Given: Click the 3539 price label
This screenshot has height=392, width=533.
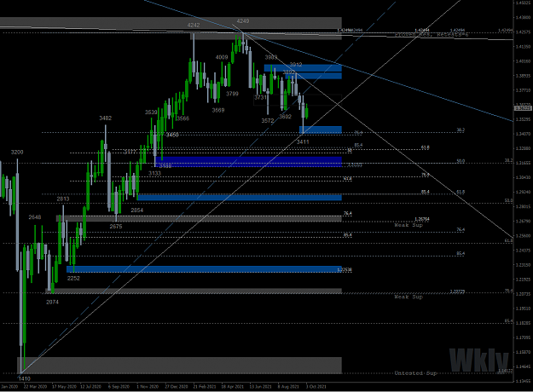Looking at the screenshot, I should pyautogui.click(x=151, y=112).
